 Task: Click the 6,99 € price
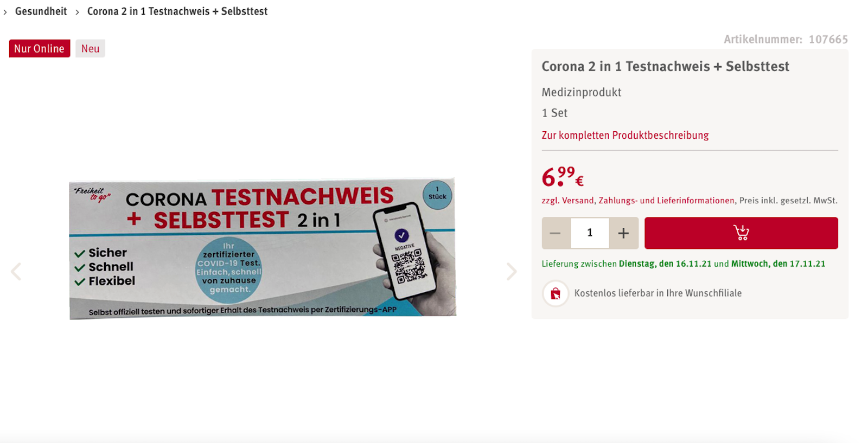[563, 177]
